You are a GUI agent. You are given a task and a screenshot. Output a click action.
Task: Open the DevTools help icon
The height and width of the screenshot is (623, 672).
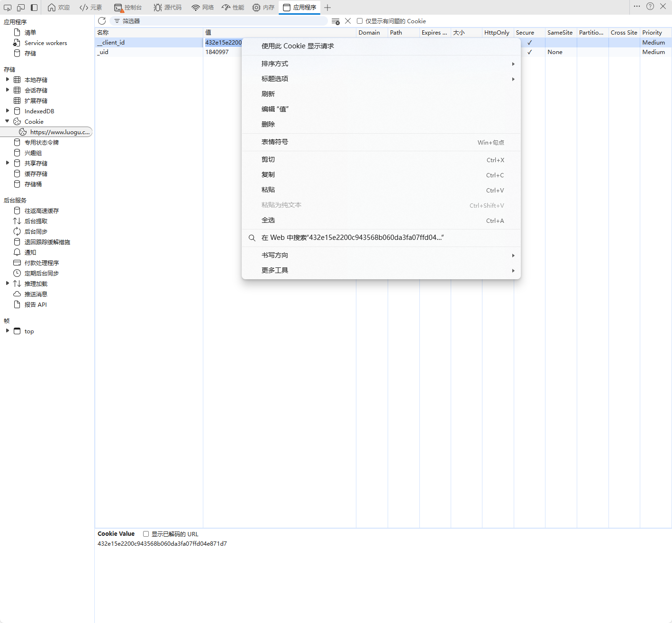click(x=650, y=7)
